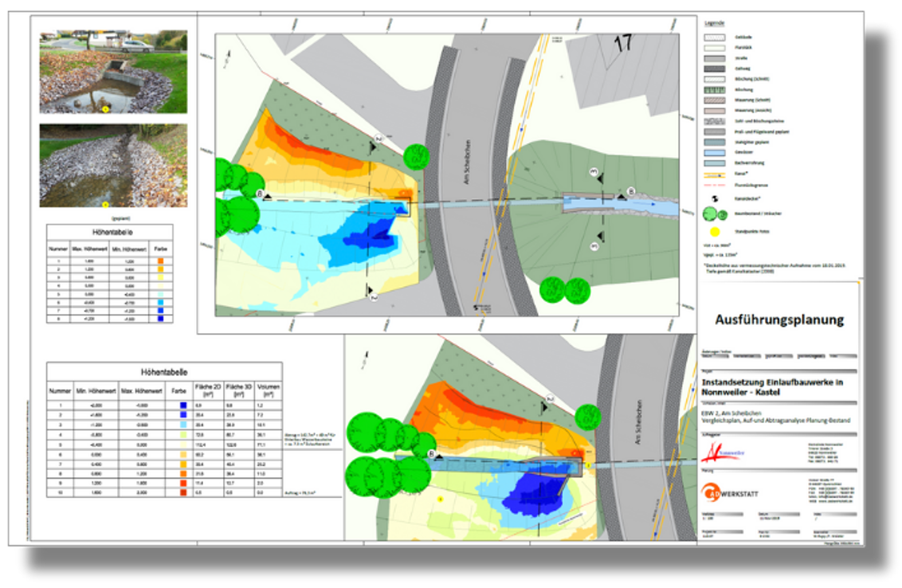Viewport: 902px width, 588px height.
Task: Click the black Kanaldeckel symbol in legend
Action: tap(715, 198)
